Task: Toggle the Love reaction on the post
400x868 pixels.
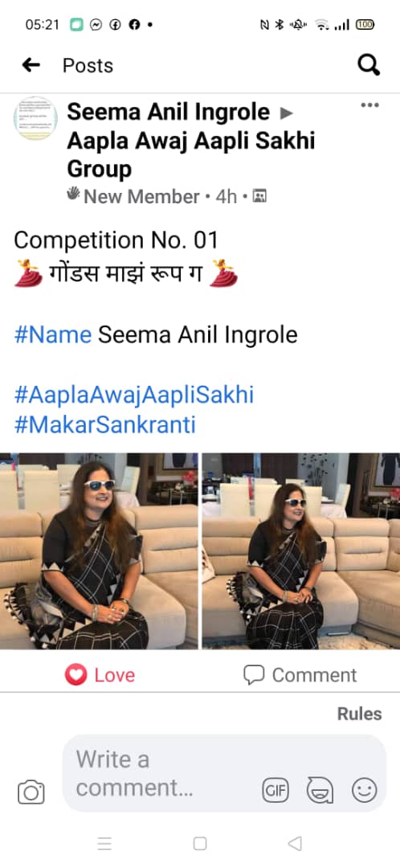Action: pyautogui.click(x=100, y=675)
